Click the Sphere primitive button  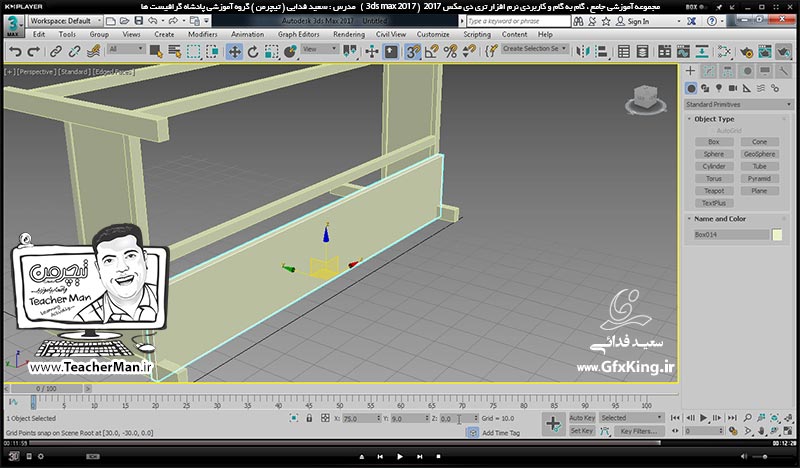(x=714, y=154)
